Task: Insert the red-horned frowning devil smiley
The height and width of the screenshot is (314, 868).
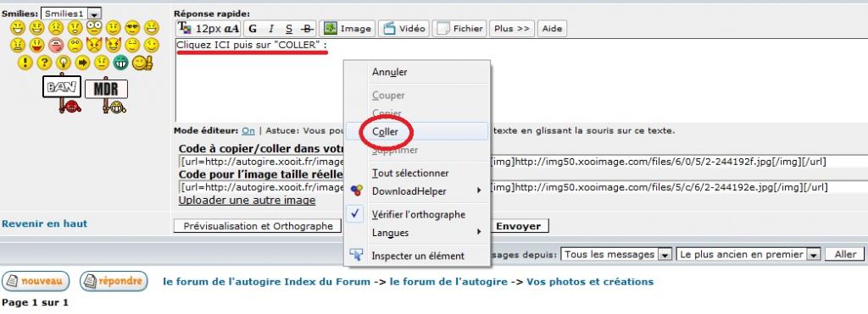Action: coord(94,45)
